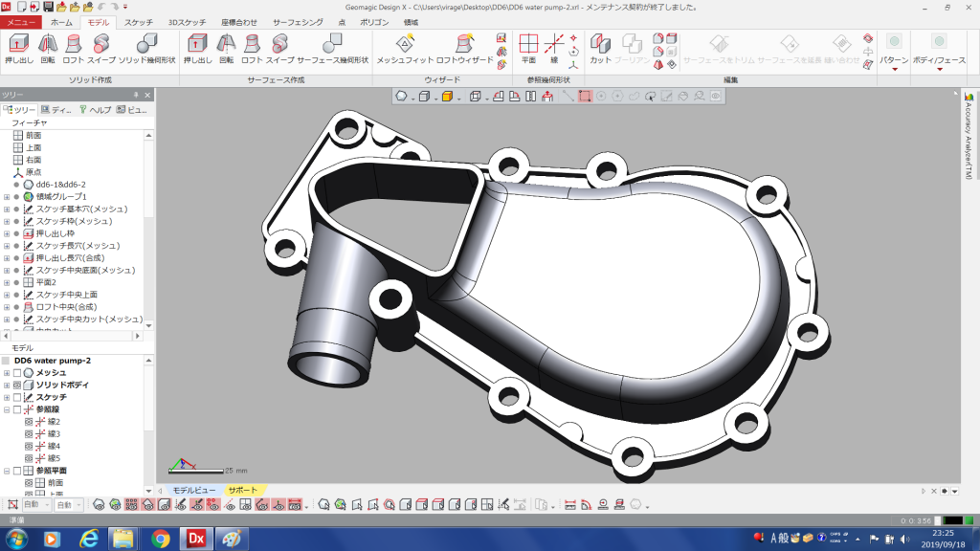Click the surface スイープ (Sweep) tool

(279, 47)
